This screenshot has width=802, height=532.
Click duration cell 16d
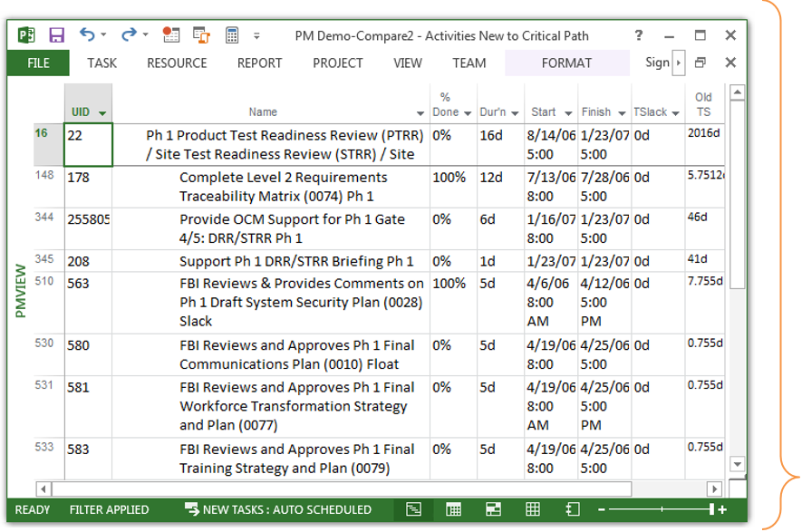pyautogui.click(x=501, y=145)
